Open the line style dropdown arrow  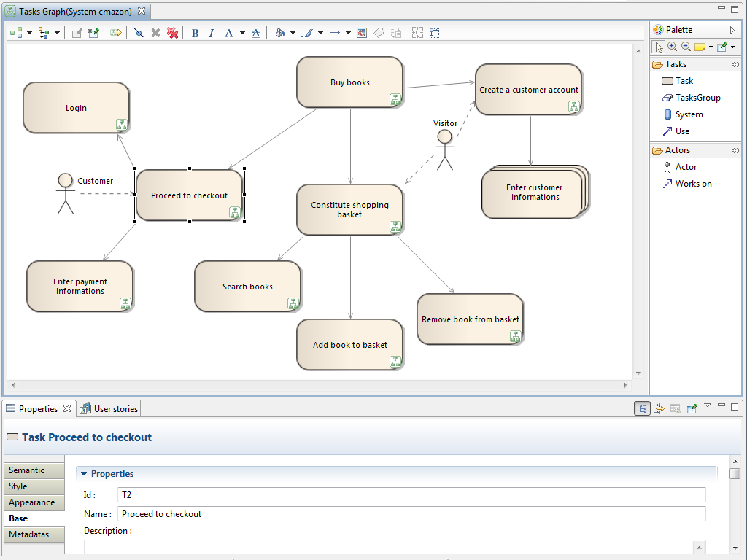[x=348, y=33]
